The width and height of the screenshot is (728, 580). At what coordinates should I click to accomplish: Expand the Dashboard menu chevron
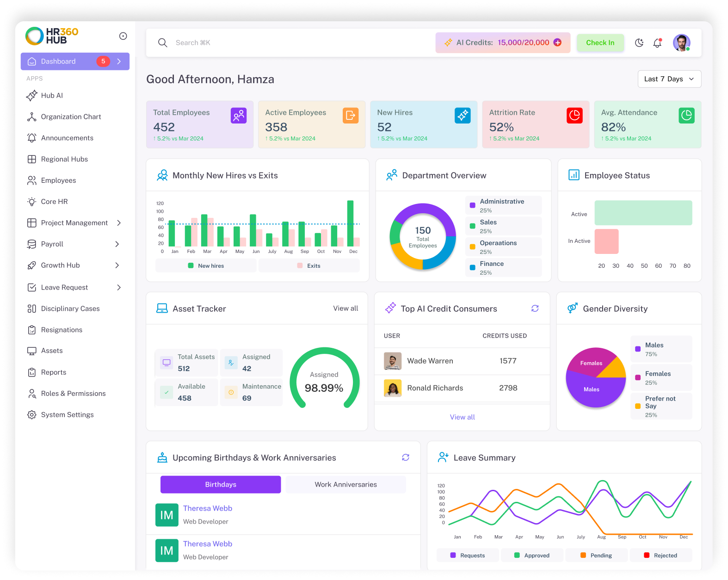coord(119,62)
